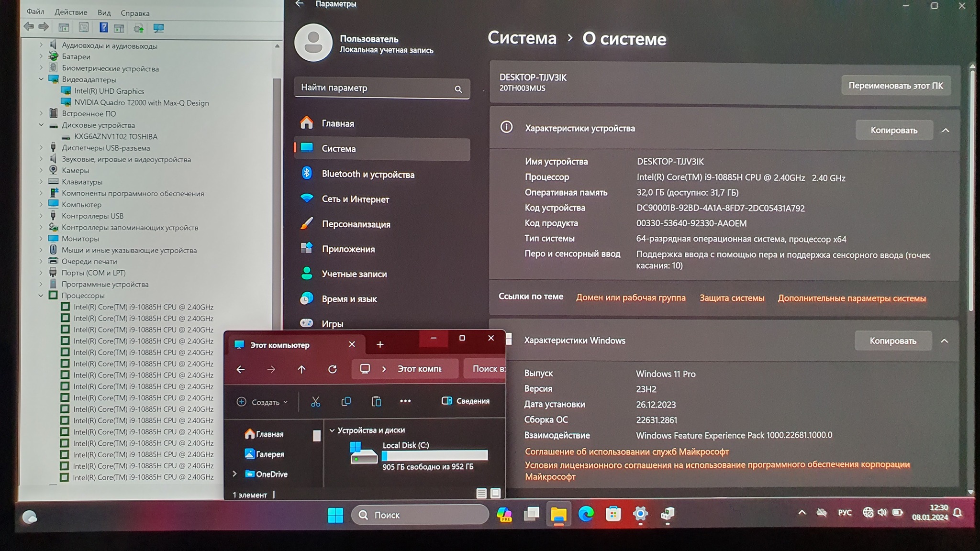Click Переименовать этот ПК button
The height and width of the screenshot is (551, 980).
click(895, 86)
